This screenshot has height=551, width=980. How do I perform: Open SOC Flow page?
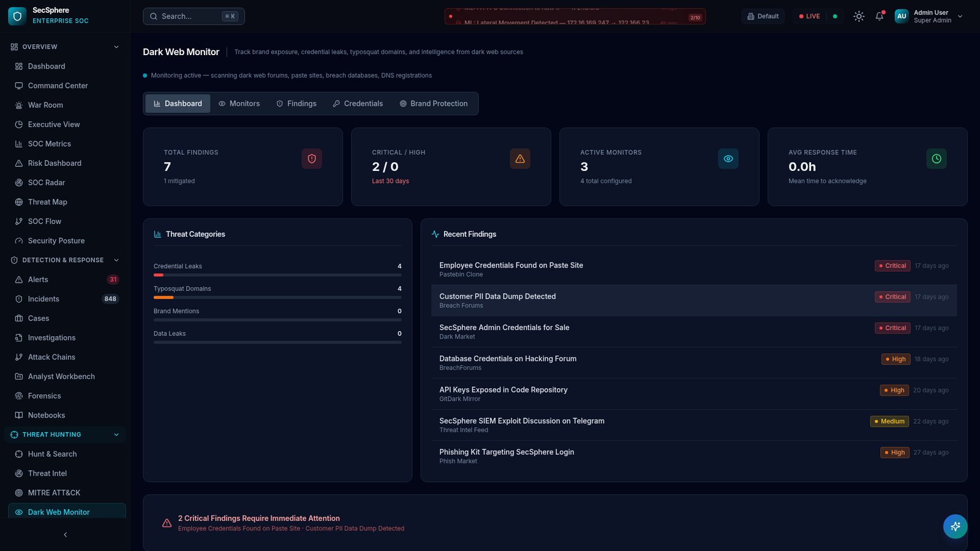click(67, 222)
